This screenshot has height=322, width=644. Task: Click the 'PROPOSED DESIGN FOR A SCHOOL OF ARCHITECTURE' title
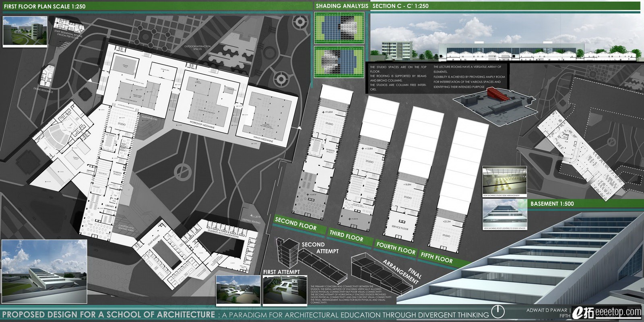[x=109, y=314]
